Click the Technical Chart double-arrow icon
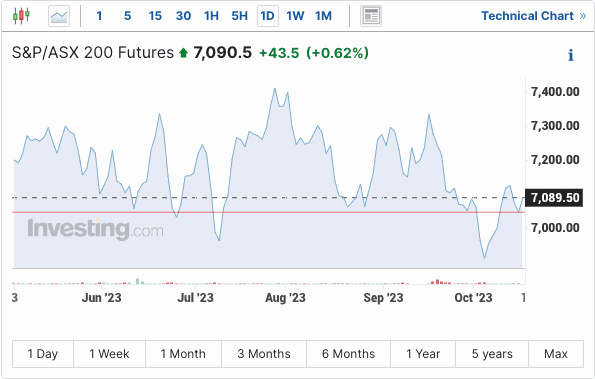This screenshot has width=595, height=379. [583, 16]
